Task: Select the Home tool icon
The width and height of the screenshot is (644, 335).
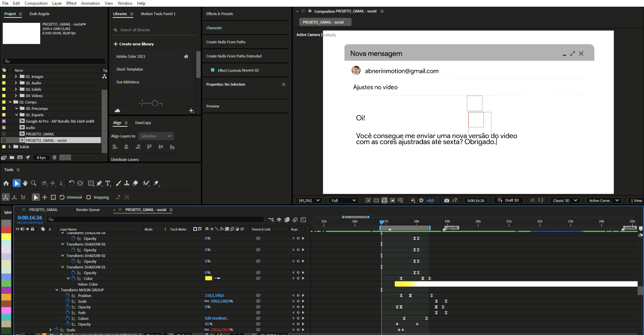Action: [6, 183]
